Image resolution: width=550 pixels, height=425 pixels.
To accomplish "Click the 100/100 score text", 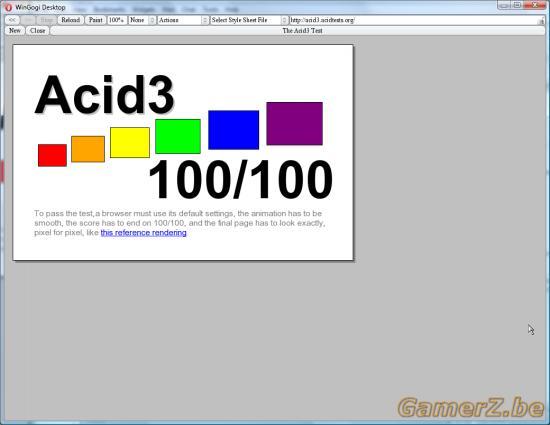I will click(241, 179).
